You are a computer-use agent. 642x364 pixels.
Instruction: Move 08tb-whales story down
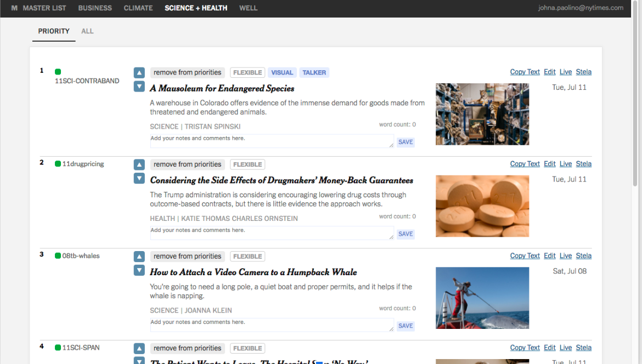139,270
